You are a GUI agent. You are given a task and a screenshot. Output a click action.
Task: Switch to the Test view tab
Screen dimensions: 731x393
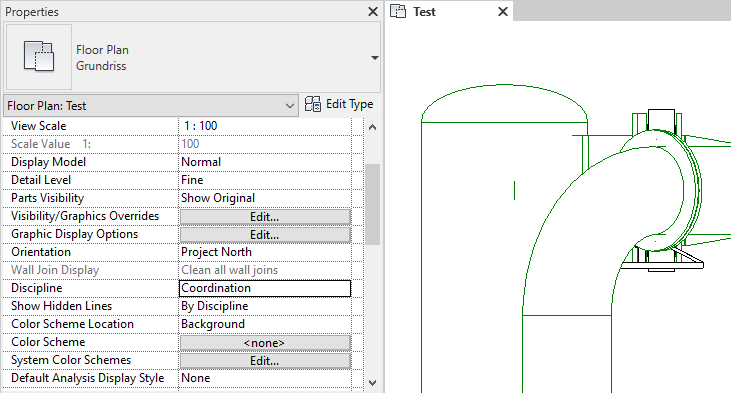coord(424,12)
